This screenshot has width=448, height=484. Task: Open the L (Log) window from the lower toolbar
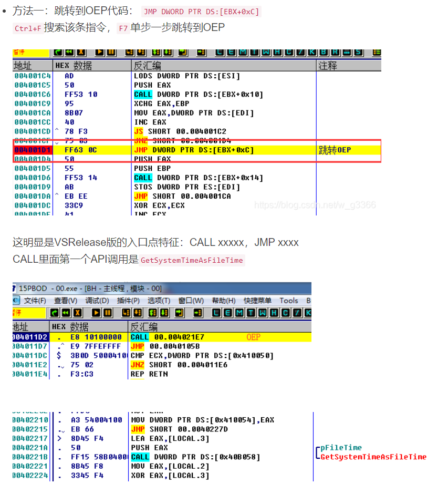coord(216,313)
